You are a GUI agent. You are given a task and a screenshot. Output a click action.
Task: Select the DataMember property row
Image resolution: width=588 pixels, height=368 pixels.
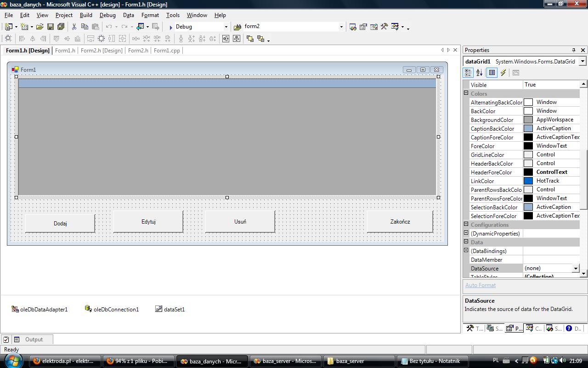[x=524, y=259]
